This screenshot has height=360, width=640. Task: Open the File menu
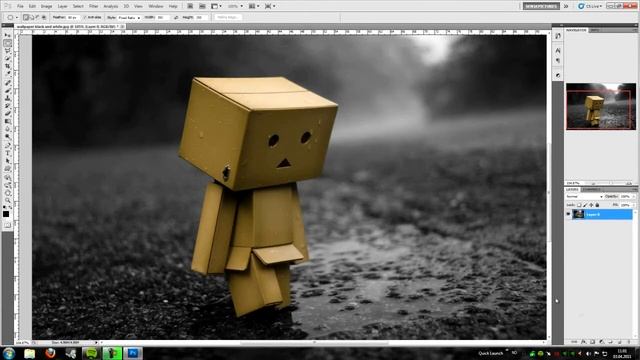(20, 6)
